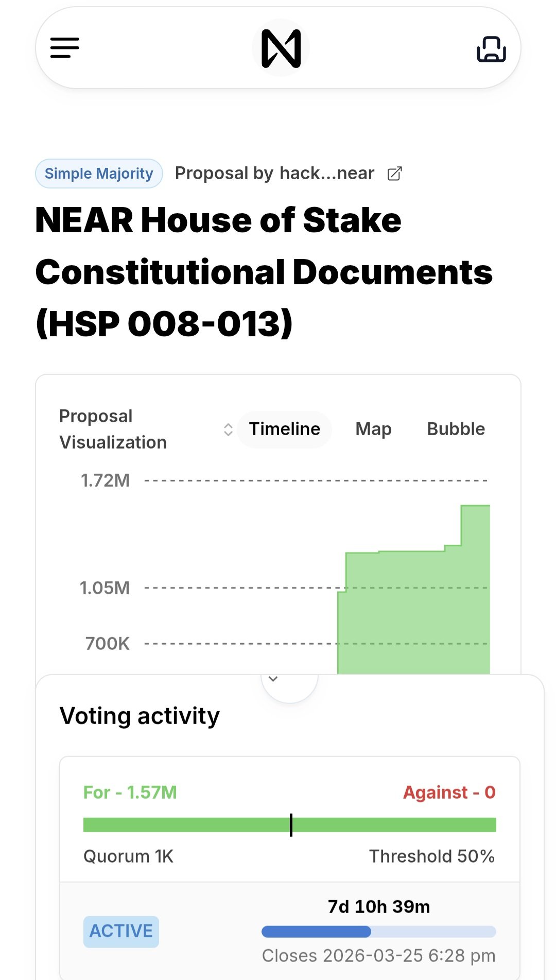Image resolution: width=556 pixels, height=980 pixels.
Task: Collapse panel using the down chevron handle
Action: 273,679
